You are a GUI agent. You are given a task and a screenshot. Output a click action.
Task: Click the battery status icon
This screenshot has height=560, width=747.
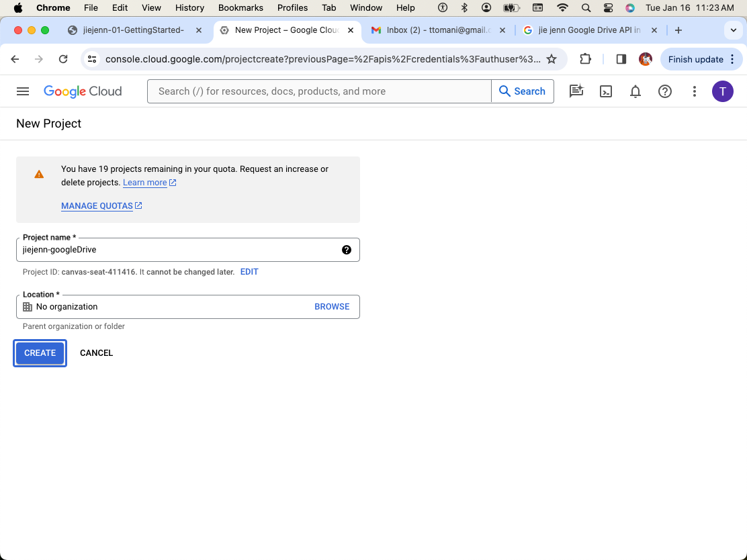(x=511, y=7)
